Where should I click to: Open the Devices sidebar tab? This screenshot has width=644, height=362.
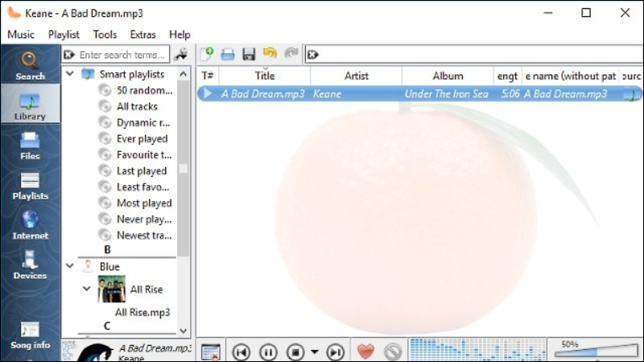[x=30, y=265]
